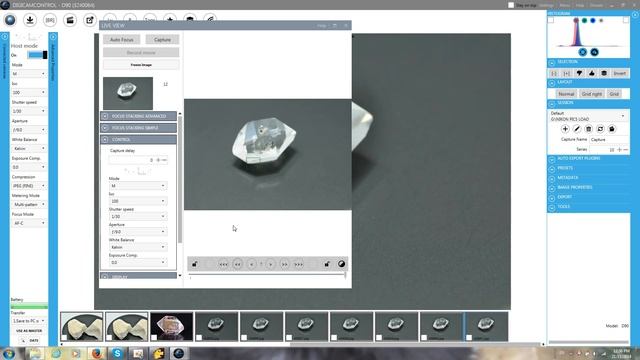Image resolution: width=640 pixels, height=360 pixels.
Task: Click the Live View focus position slider
Action: coord(267,275)
